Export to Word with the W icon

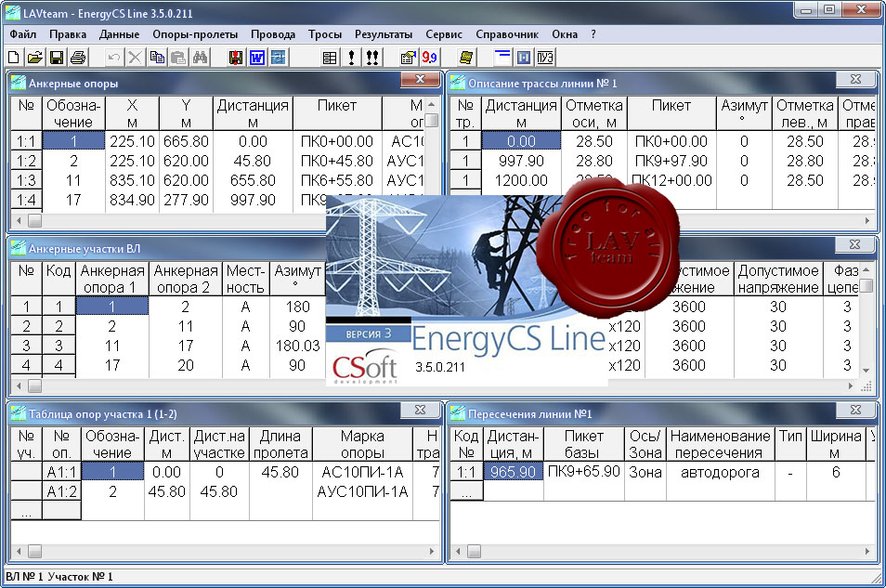257,57
